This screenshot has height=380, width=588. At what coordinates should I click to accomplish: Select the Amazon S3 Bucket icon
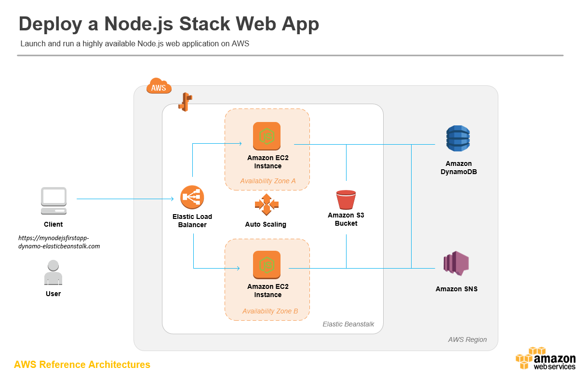(x=346, y=199)
